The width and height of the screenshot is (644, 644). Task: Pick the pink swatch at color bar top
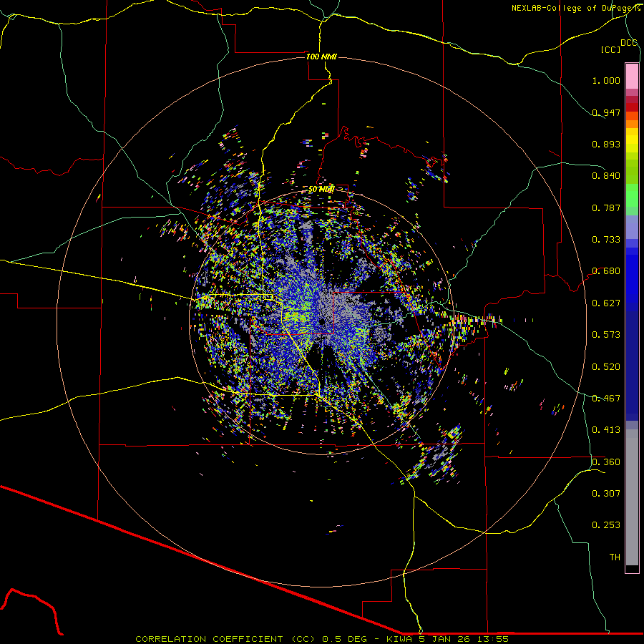pos(632,76)
